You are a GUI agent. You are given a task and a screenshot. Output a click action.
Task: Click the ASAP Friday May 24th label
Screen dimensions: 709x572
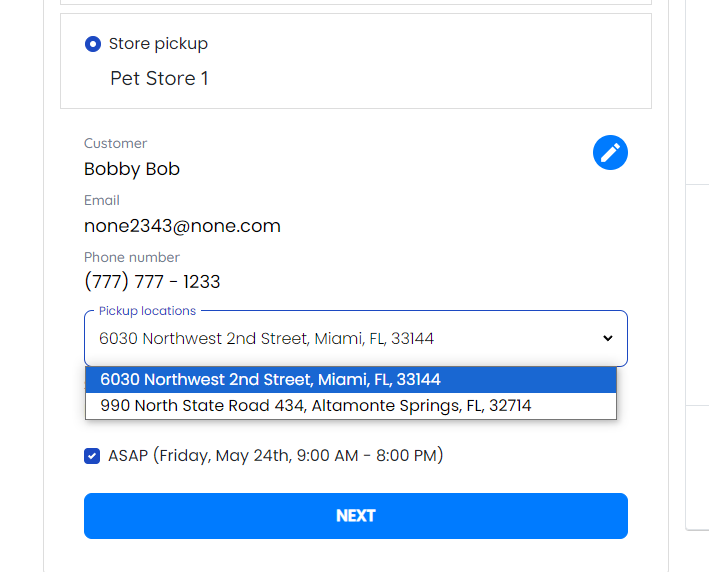coord(275,455)
